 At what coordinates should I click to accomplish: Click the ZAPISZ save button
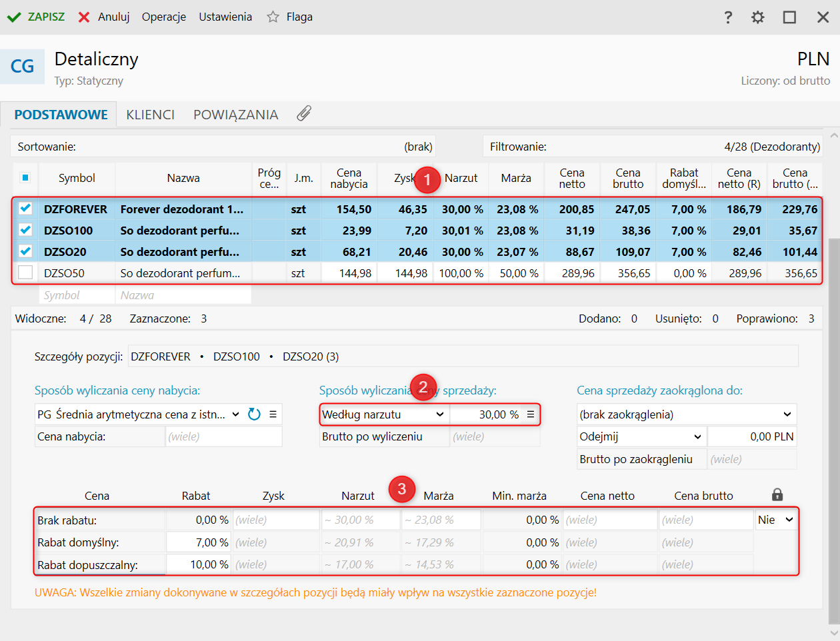(x=36, y=17)
